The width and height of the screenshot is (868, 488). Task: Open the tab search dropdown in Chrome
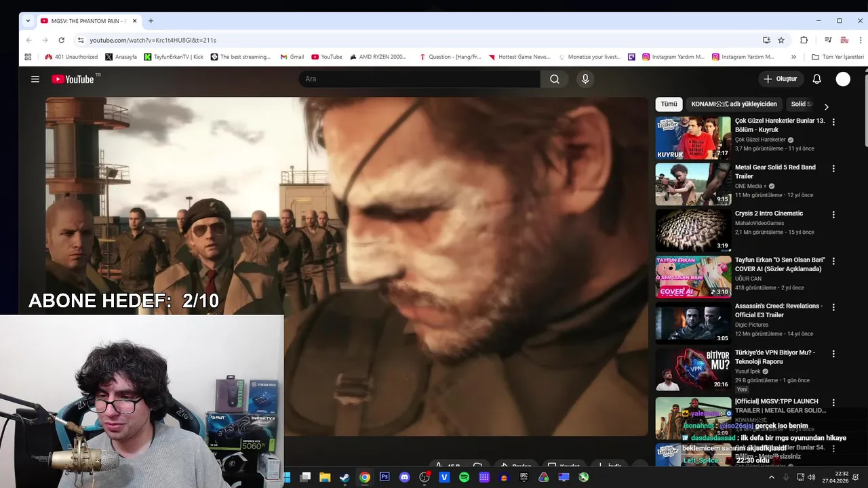28,21
